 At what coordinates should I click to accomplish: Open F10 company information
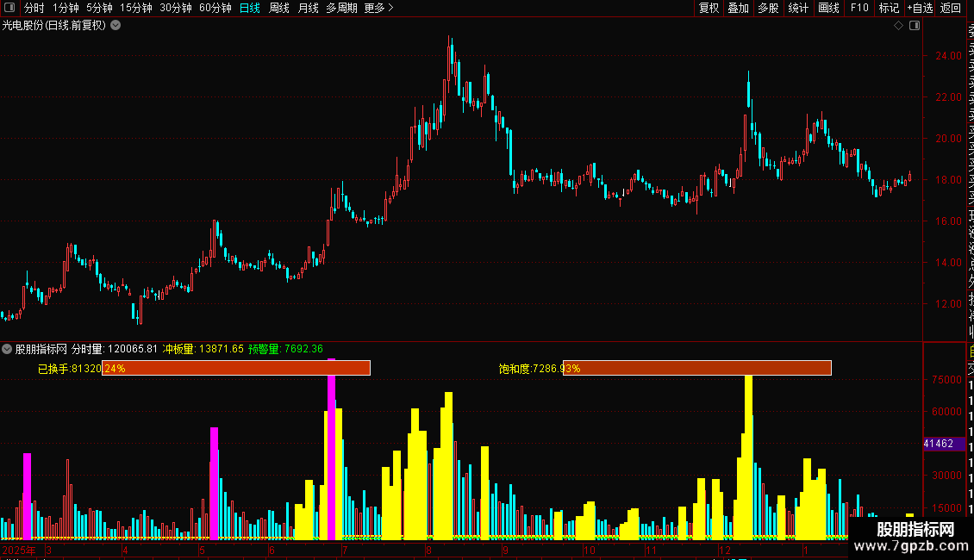click(x=859, y=8)
